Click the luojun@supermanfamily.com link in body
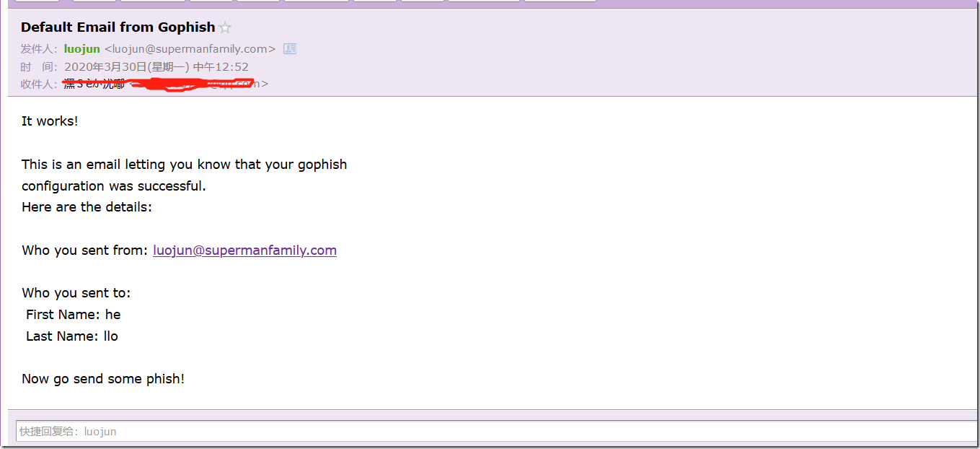The height and width of the screenshot is (449, 980). pos(244,250)
